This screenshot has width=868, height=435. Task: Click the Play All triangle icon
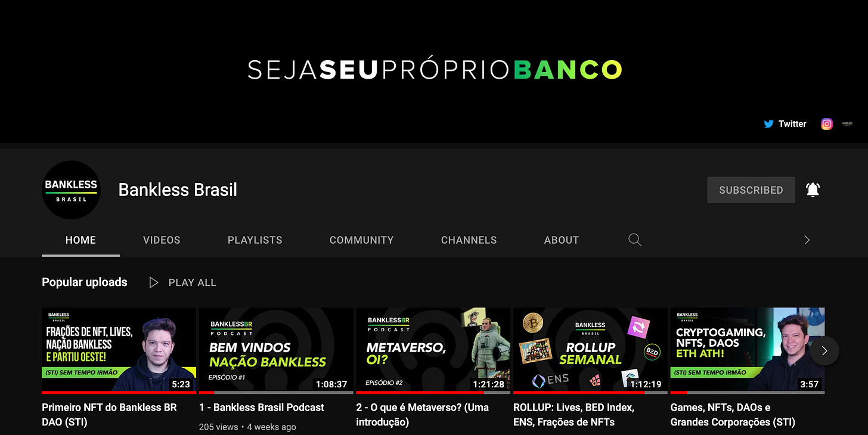click(154, 282)
